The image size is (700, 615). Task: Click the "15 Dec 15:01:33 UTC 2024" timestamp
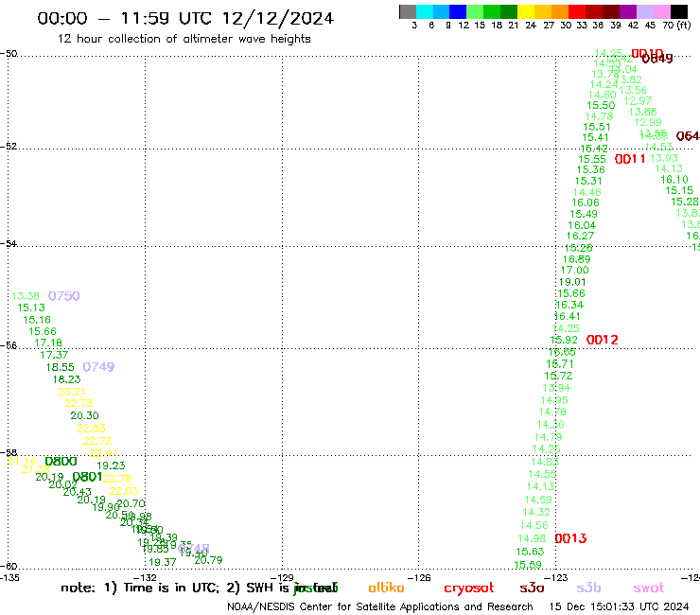[620, 606]
